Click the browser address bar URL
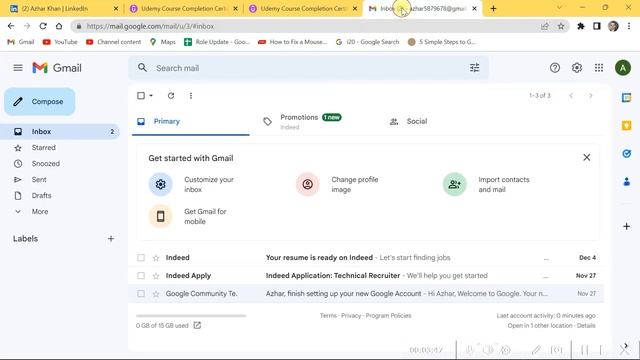 pos(150,26)
